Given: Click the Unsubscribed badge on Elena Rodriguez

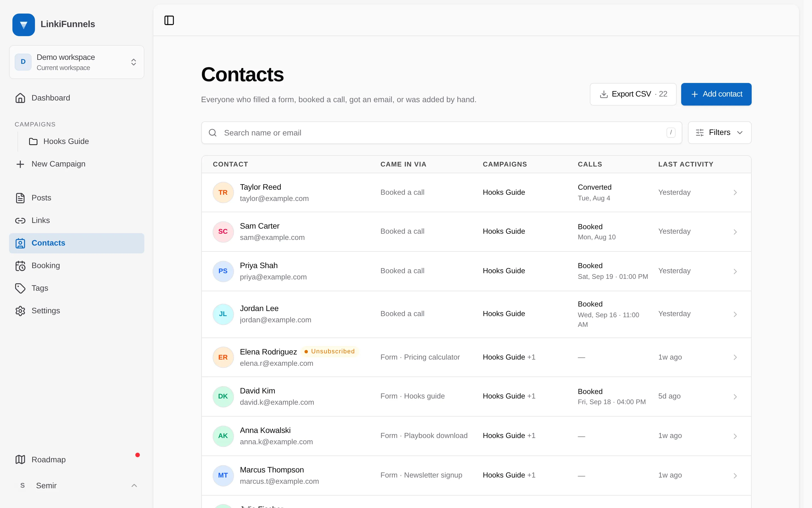Looking at the screenshot, I should (330, 351).
